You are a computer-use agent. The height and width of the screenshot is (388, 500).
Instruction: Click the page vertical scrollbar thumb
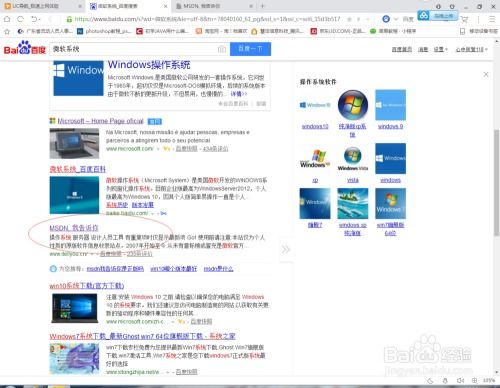[x=497, y=183]
